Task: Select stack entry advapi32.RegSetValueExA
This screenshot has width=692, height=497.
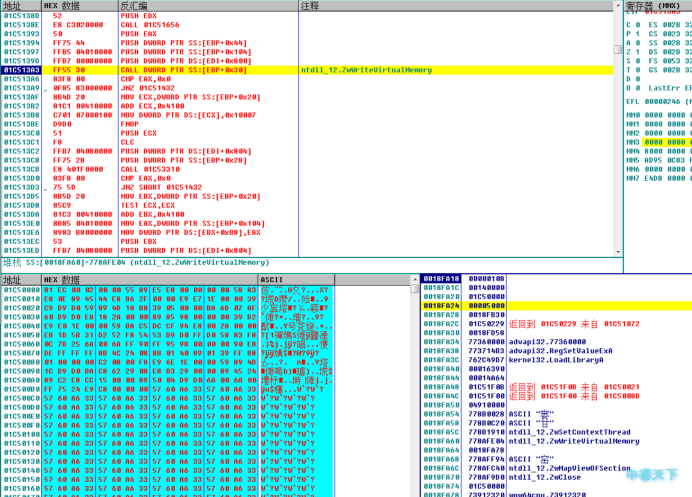Action: click(560, 350)
